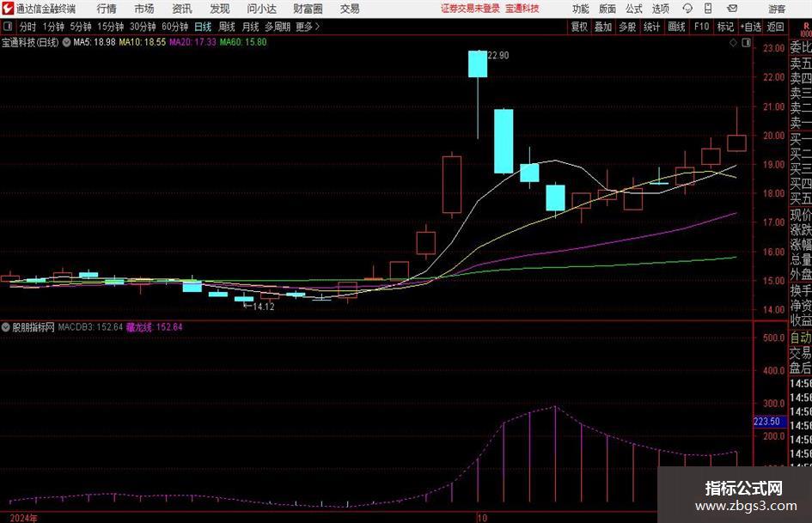Open the 选项 menu

660,9
